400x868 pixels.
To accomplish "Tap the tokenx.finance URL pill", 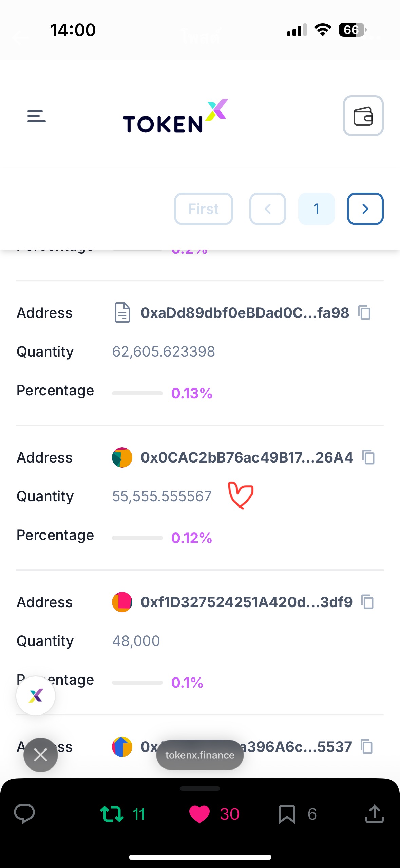I will click(200, 755).
